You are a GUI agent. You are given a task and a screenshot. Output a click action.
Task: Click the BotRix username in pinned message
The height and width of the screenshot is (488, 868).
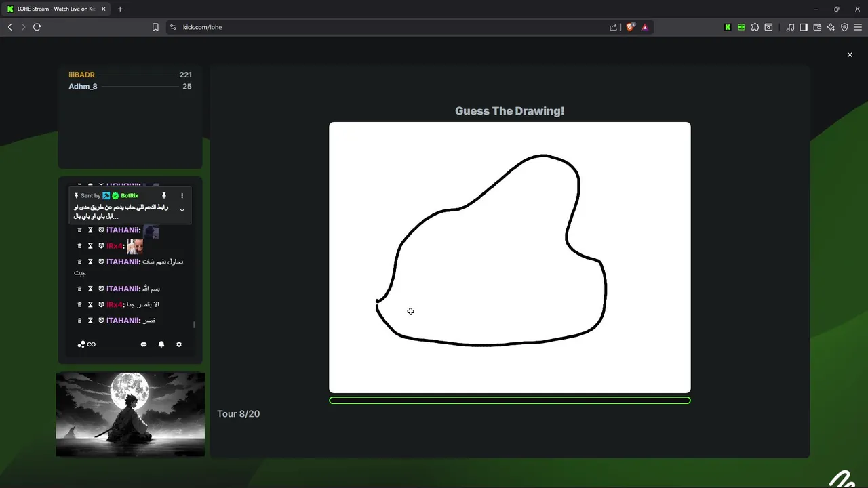[130, 196]
